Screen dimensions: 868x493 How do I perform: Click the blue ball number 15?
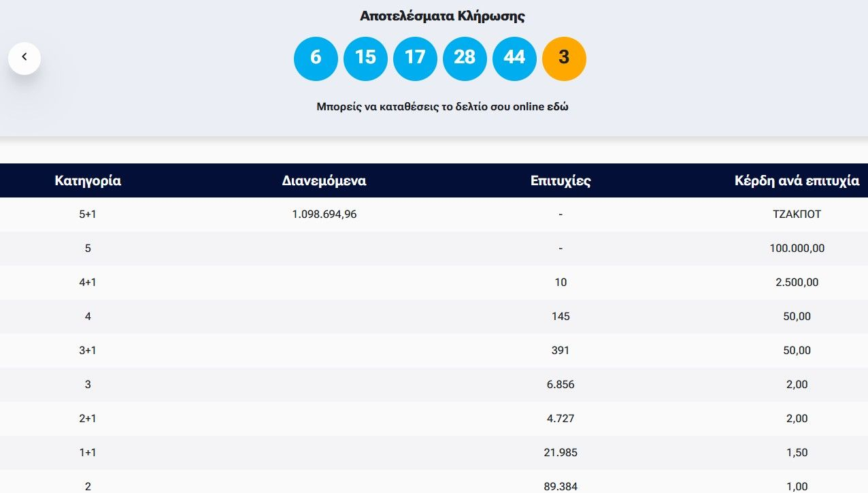click(x=365, y=59)
